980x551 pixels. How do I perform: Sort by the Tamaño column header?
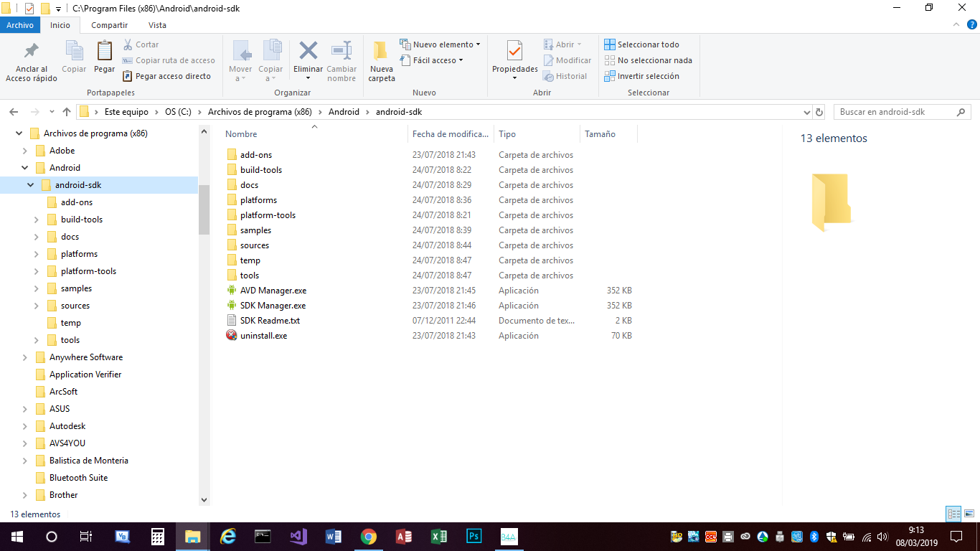click(608, 134)
